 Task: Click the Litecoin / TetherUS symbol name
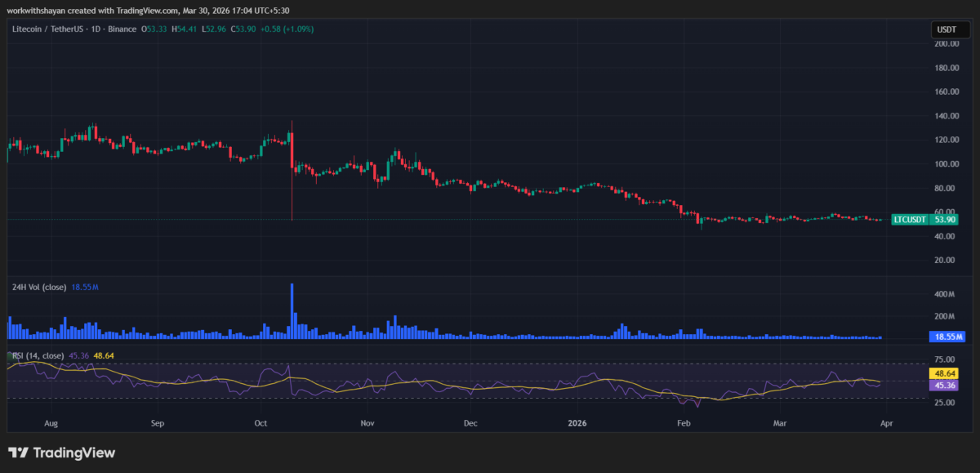click(x=47, y=28)
